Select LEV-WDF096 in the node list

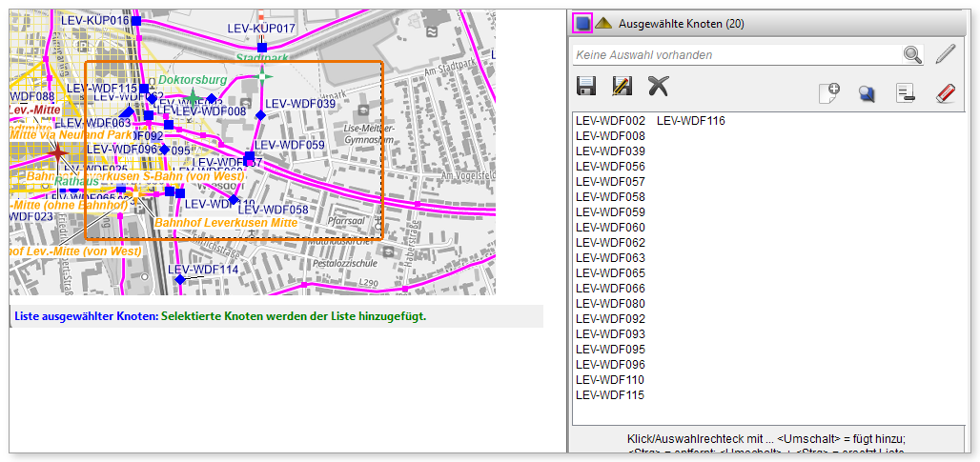coord(610,365)
